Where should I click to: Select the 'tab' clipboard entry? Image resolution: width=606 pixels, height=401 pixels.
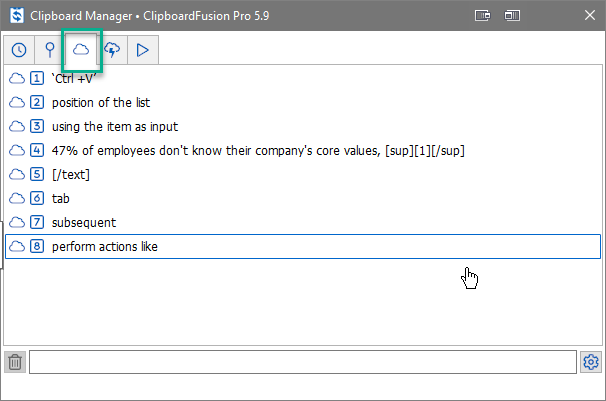(303, 198)
